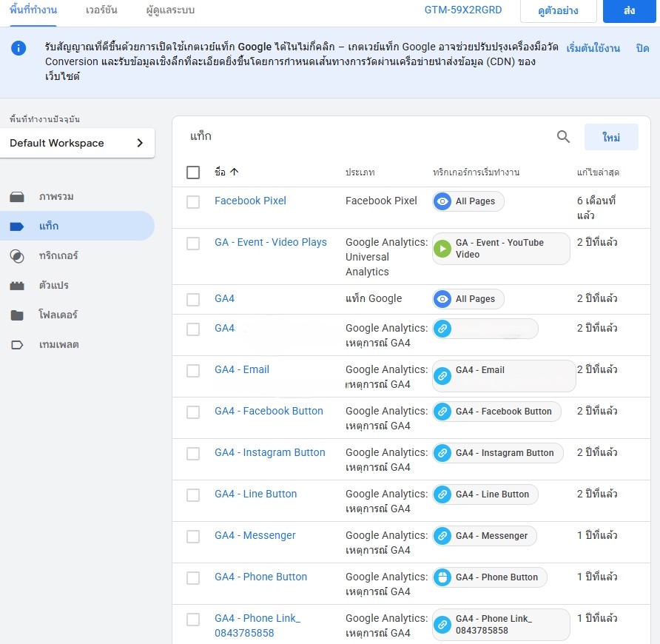This screenshot has height=644, width=660.
Task: Click the GA4 - Phone Button mouse click icon
Action: point(442,577)
